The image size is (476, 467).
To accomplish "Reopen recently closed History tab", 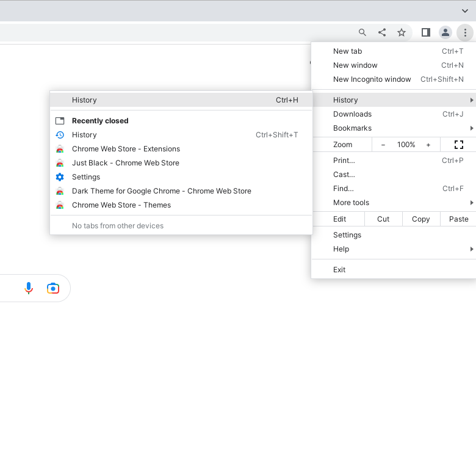I will pos(181,135).
